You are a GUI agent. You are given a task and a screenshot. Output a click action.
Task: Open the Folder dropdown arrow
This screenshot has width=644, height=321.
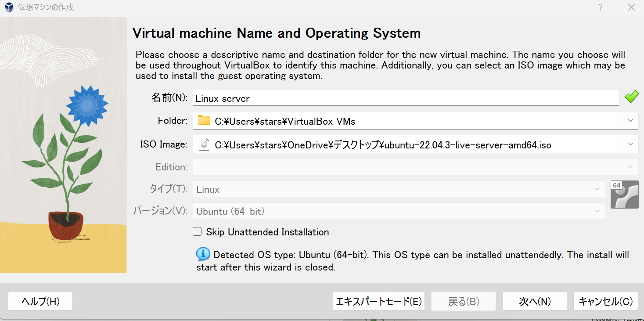pos(630,120)
